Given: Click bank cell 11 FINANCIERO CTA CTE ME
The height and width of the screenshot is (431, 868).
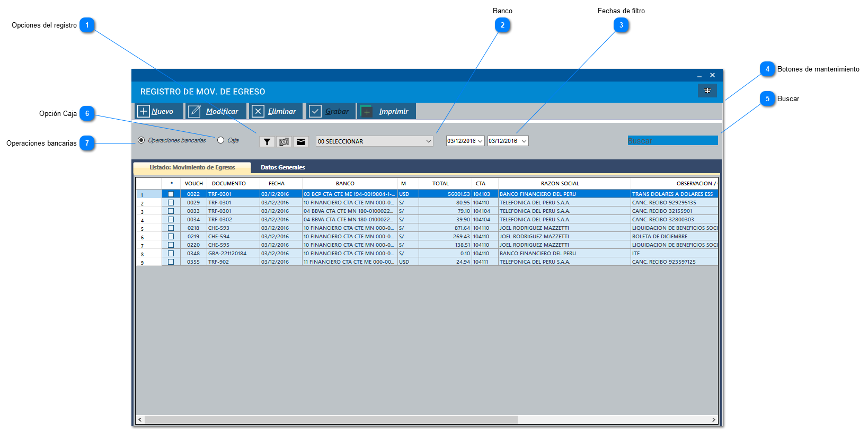Looking at the screenshot, I should click(x=350, y=262).
